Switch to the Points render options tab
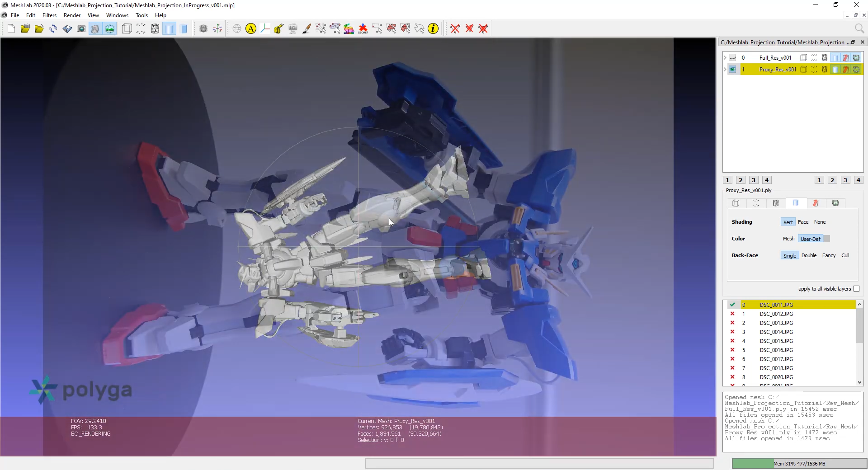The width and height of the screenshot is (868, 470). [x=756, y=203]
